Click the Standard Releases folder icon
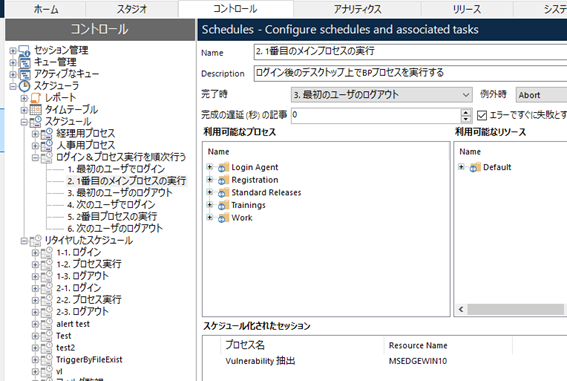Screen dimensions: 567x381 [x=223, y=192]
